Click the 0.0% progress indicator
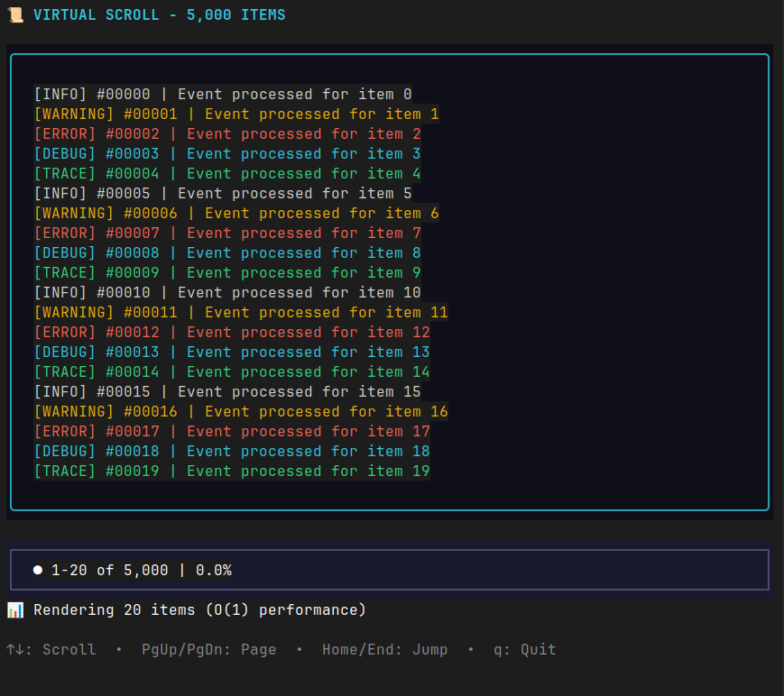This screenshot has height=696, width=784. tap(213, 569)
